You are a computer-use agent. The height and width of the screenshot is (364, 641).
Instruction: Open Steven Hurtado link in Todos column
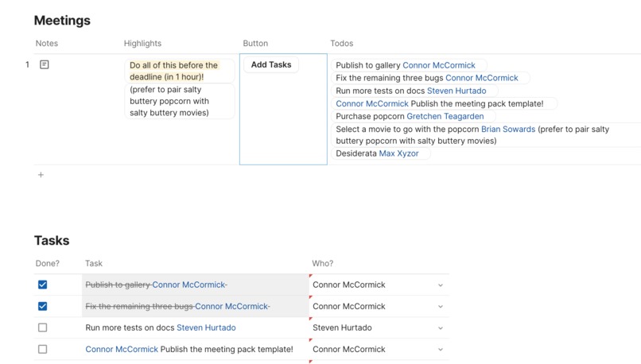tap(456, 91)
